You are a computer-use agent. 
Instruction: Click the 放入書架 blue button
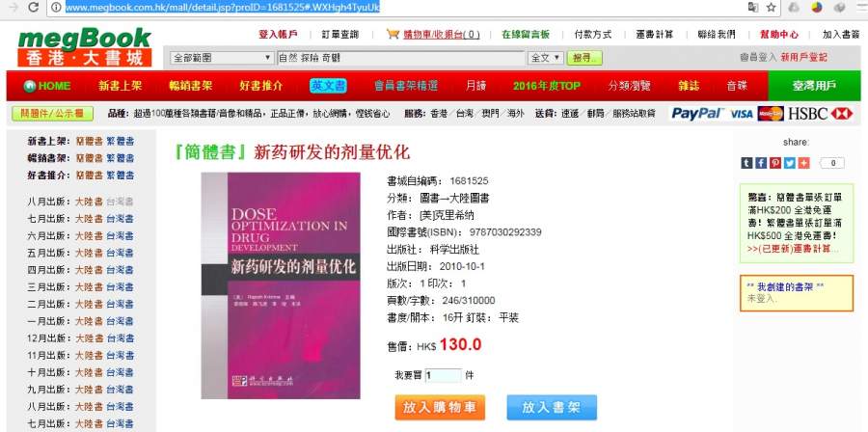pyautogui.click(x=552, y=408)
